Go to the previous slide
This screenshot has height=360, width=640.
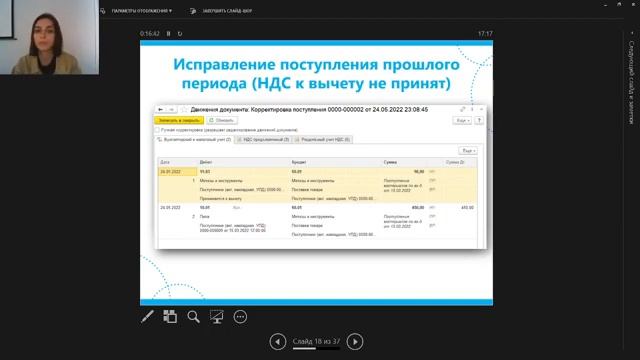(x=278, y=342)
